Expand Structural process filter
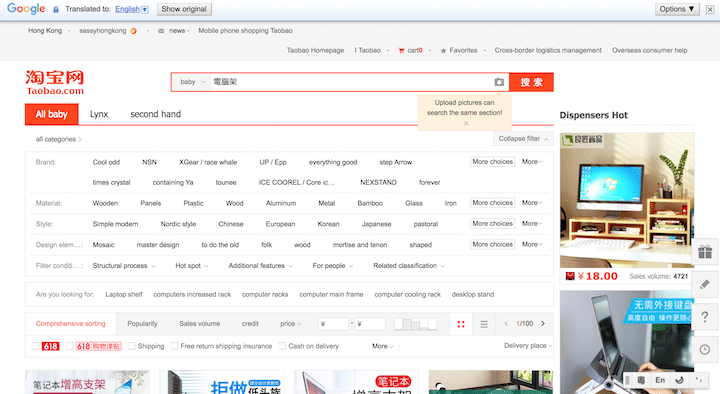 [x=124, y=266]
